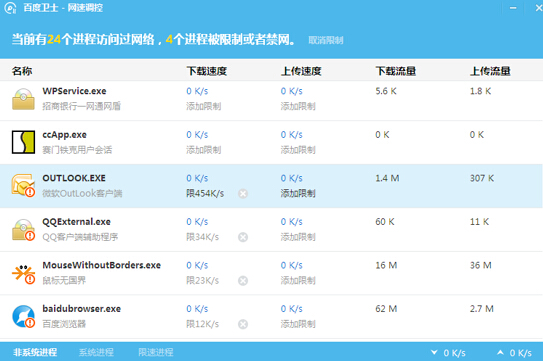543x361 pixels.
Task: Edit the 限12K/s limit for baidubrowser.exe
Action: coord(203,324)
